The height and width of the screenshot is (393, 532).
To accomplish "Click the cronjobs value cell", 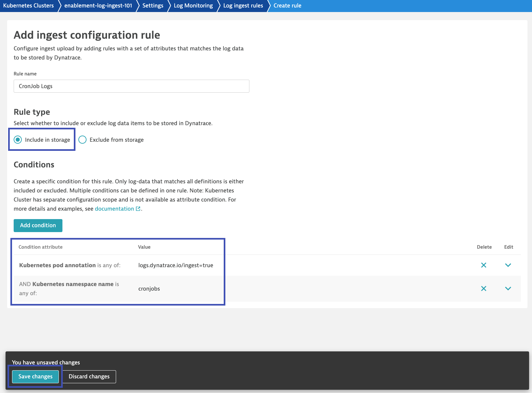I will coord(149,289).
